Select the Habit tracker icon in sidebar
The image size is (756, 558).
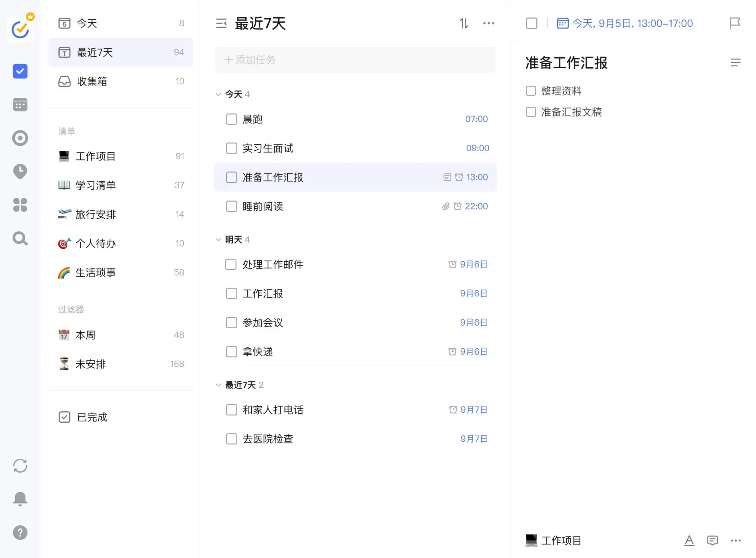(20, 138)
